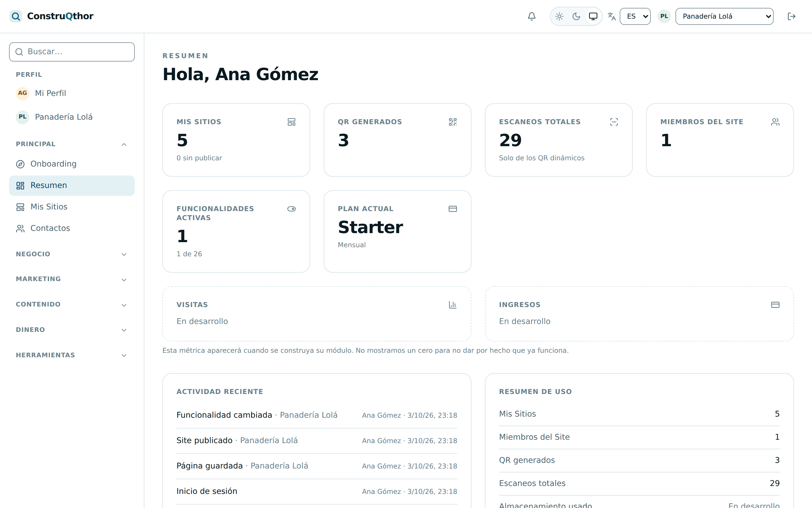Click the Starter plan name
Image resolution: width=812 pixels, height=508 pixels.
(370, 227)
